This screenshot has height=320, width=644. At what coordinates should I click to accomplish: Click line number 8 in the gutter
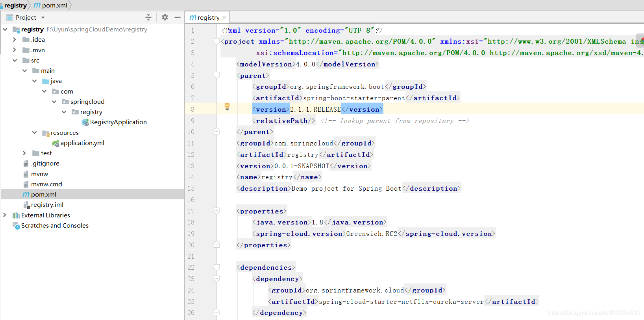click(x=192, y=109)
